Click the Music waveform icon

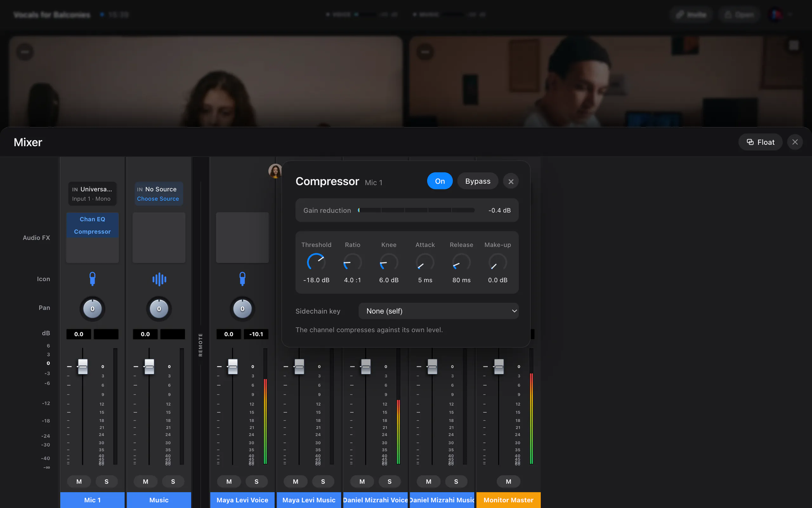(x=159, y=279)
